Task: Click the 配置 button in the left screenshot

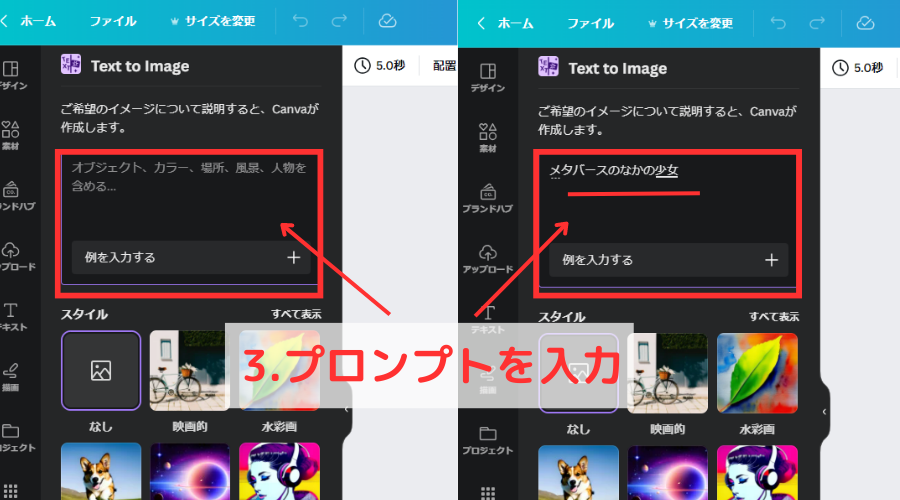Action: tap(444, 65)
